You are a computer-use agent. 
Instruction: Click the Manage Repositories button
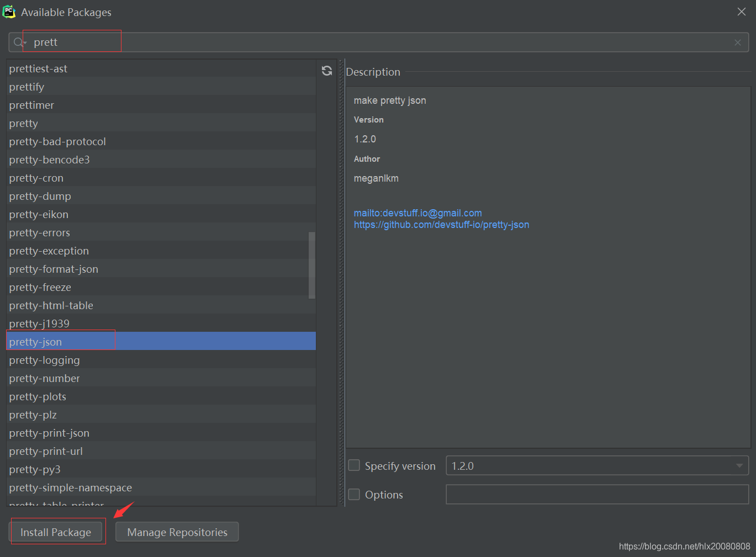point(177,532)
